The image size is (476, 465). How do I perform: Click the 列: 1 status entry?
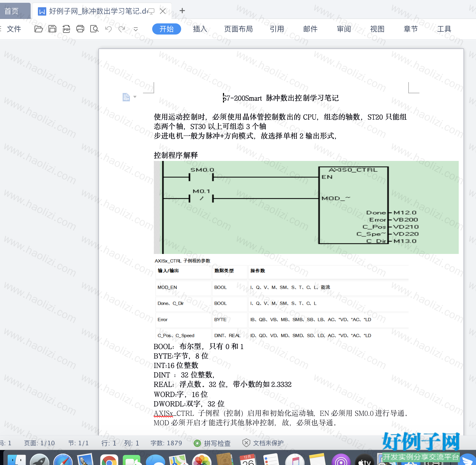(132, 443)
